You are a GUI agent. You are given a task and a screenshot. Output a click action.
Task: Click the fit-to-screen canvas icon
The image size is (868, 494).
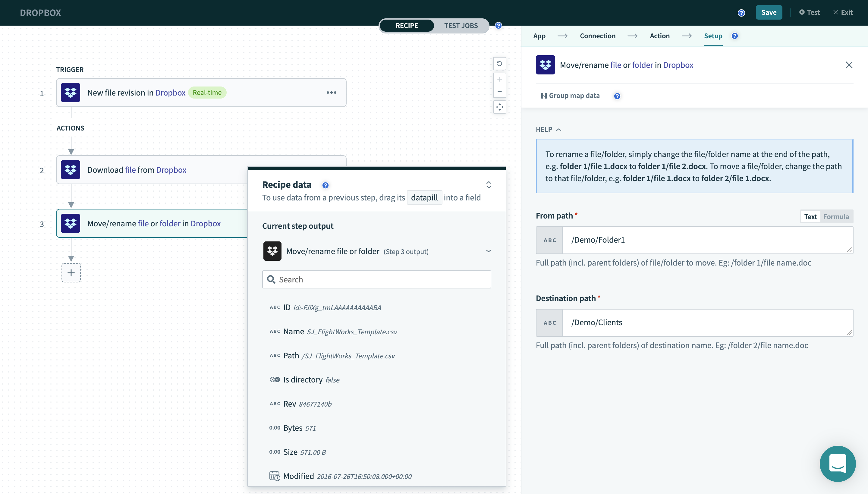click(x=499, y=107)
